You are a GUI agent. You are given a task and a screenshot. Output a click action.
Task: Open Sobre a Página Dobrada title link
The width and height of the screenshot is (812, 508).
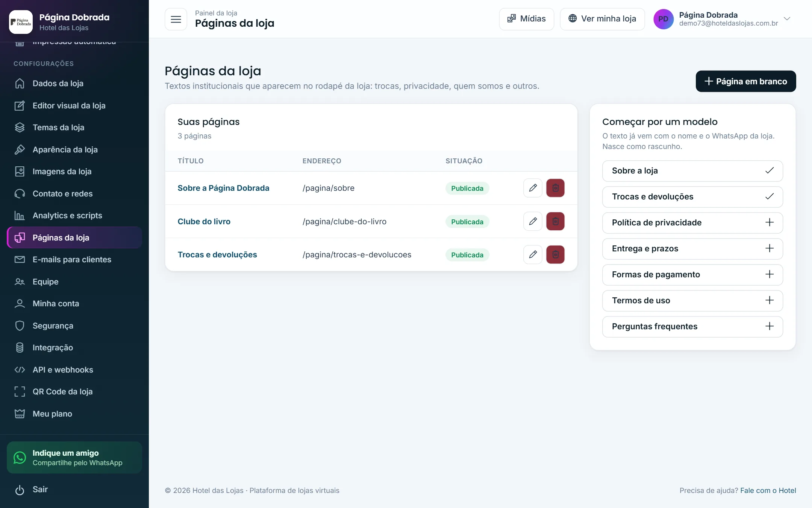tap(223, 188)
